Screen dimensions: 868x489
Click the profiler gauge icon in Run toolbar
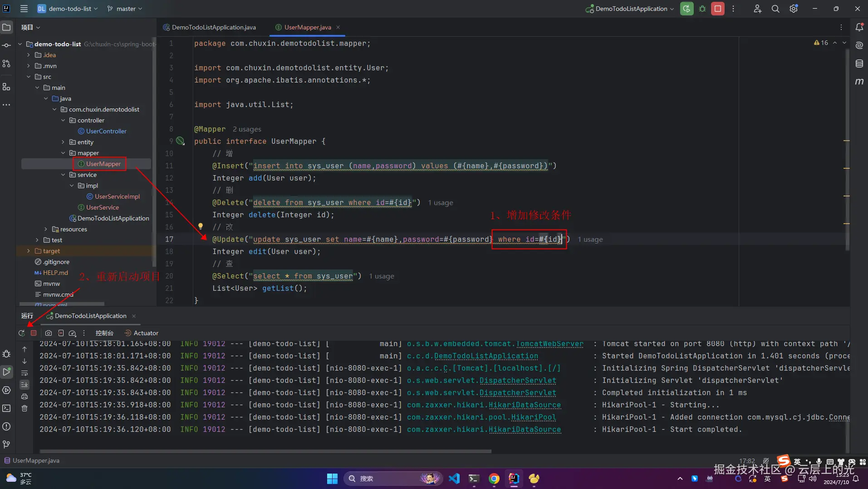pyautogui.click(x=72, y=333)
